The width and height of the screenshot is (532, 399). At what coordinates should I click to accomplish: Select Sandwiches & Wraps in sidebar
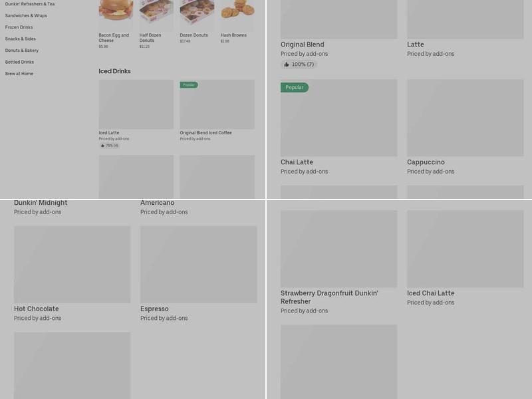(x=26, y=15)
